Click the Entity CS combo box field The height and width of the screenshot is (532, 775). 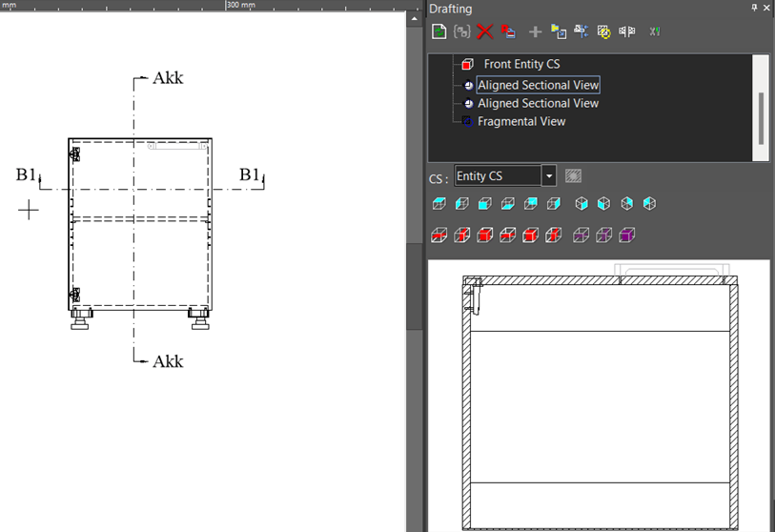(505, 176)
